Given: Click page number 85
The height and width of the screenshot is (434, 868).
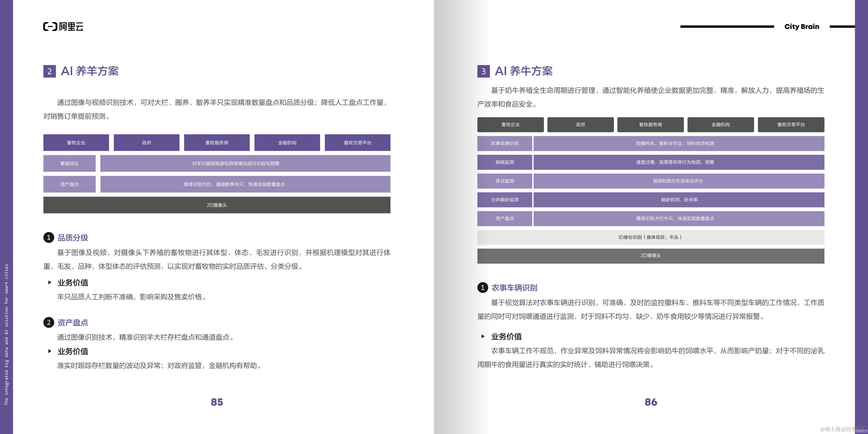Looking at the screenshot, I should click(217, 402).
